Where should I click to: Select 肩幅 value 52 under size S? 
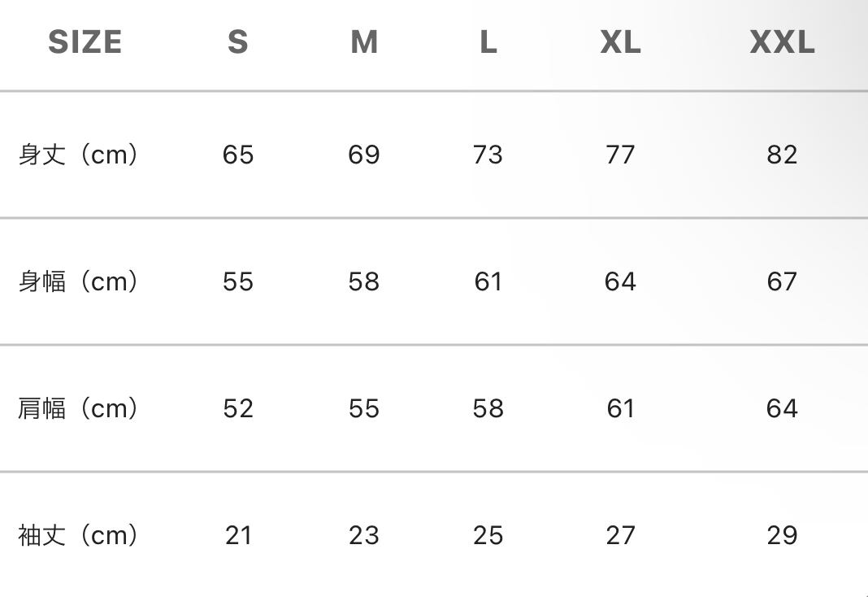pyautogui.click(x=238, y=408)
